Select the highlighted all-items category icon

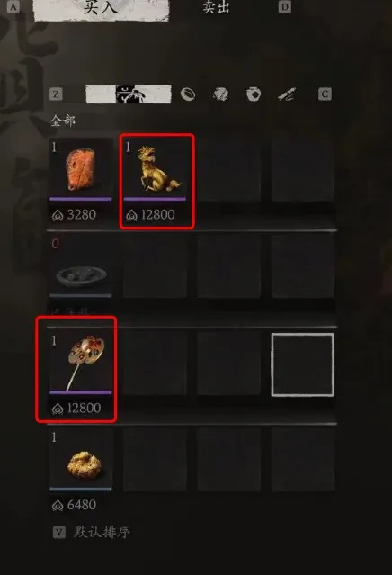tap(129, 94)
